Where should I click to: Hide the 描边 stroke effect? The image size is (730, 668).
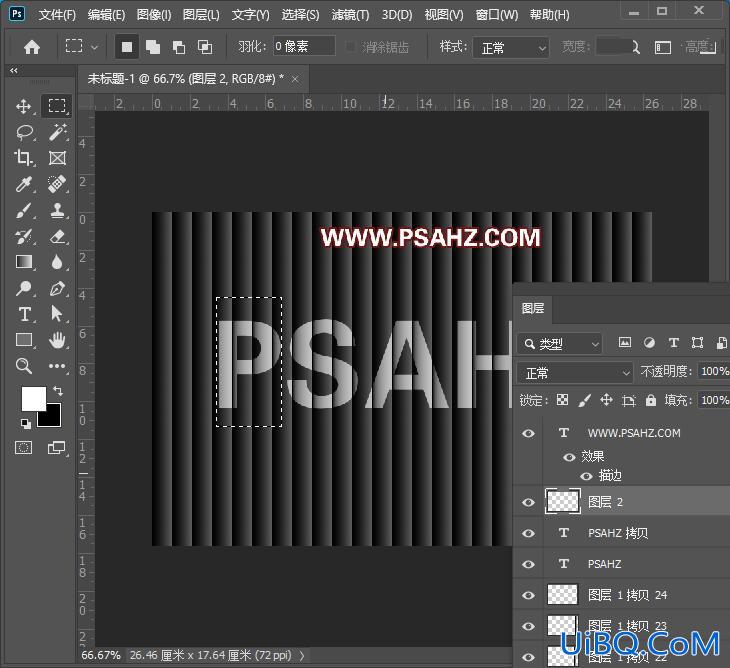click(x=586, y=476)
